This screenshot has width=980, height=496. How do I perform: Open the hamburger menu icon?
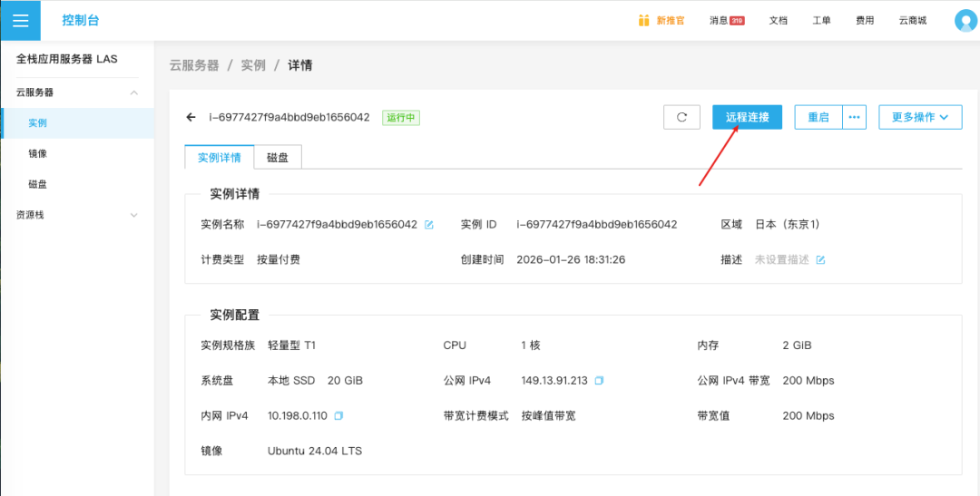coord(20,20)
